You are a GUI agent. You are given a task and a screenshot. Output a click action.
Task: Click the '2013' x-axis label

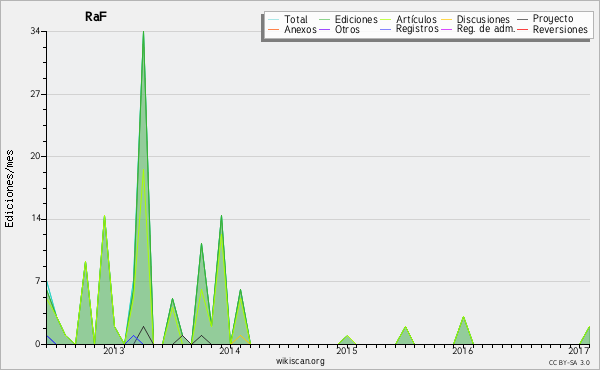pos(114,351)
